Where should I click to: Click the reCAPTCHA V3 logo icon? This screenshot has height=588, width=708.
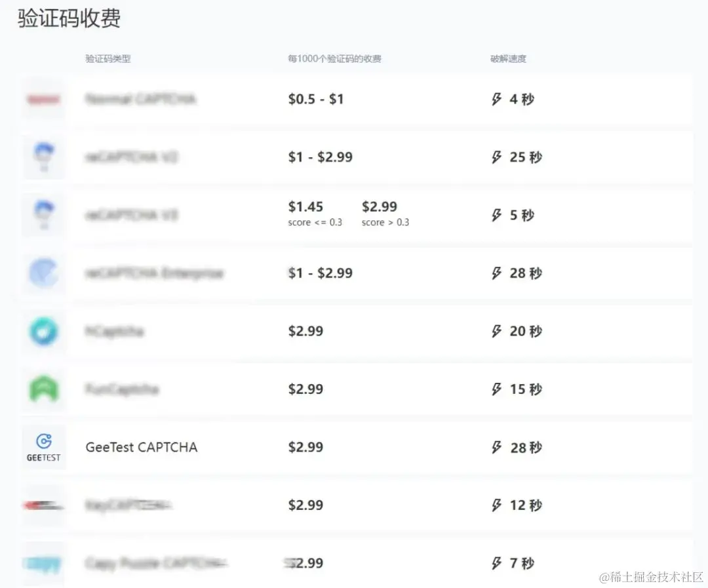[43, 215]
